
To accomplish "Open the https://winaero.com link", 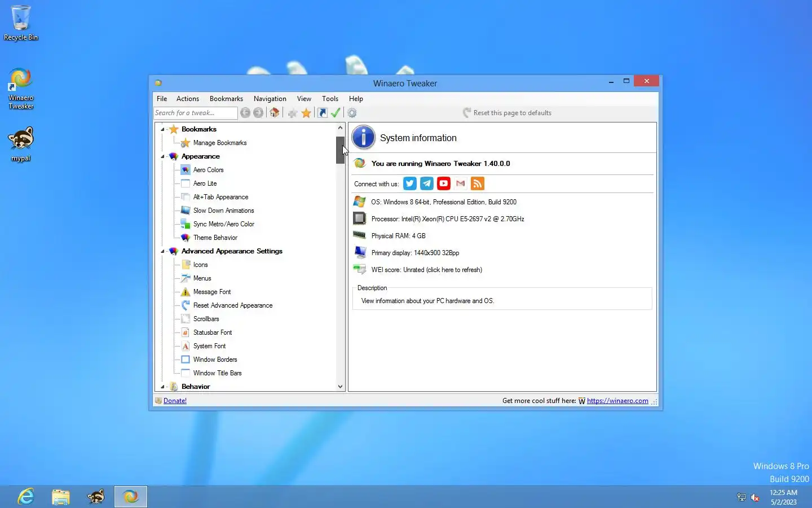I will pos(617,401).
